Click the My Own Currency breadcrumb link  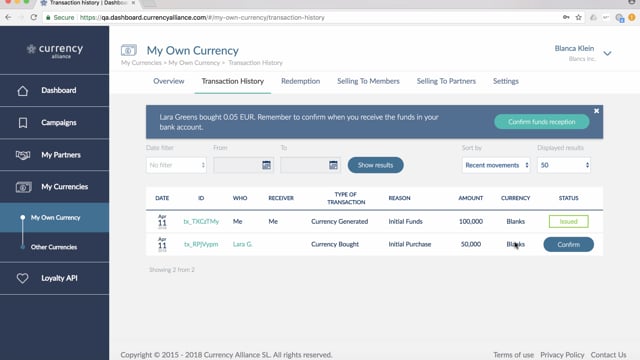click(x=194, y=62)
